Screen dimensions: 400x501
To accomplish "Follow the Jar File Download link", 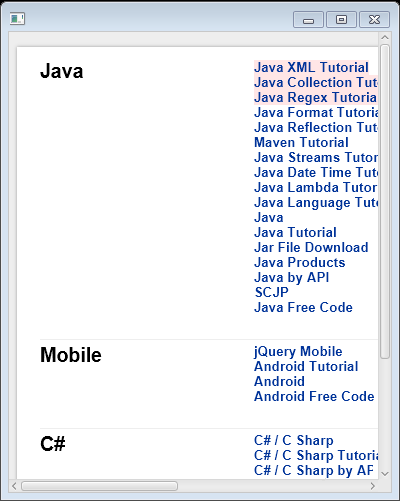I will click(x=311, y=248).
